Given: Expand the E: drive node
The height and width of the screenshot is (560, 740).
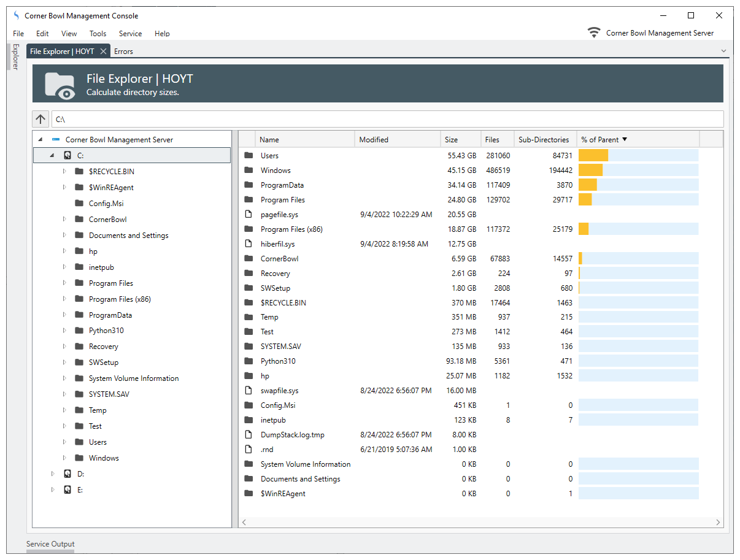Looking at the screenshot, I should [x=53, y=490].
